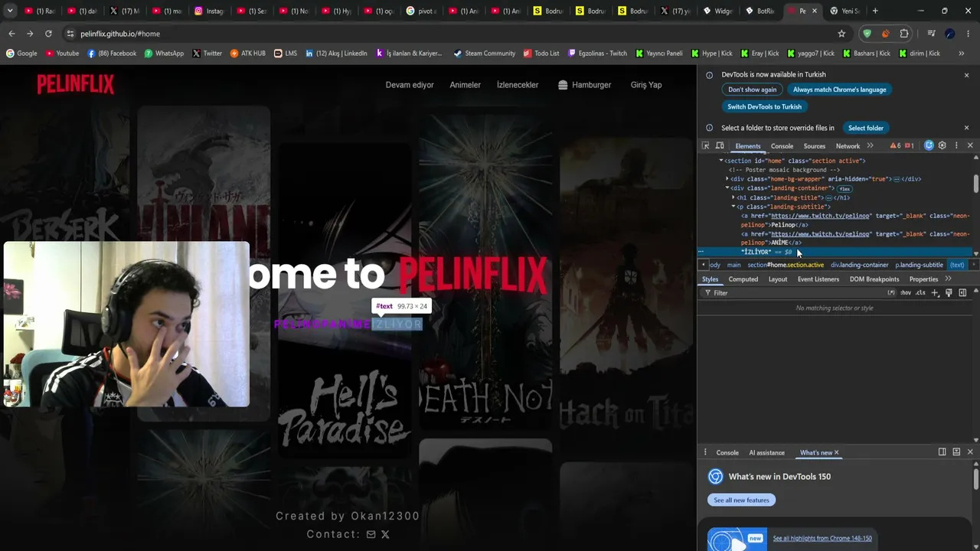
Task: Open the Extensions puzzle menu
Action: click(x=904, y=34)
